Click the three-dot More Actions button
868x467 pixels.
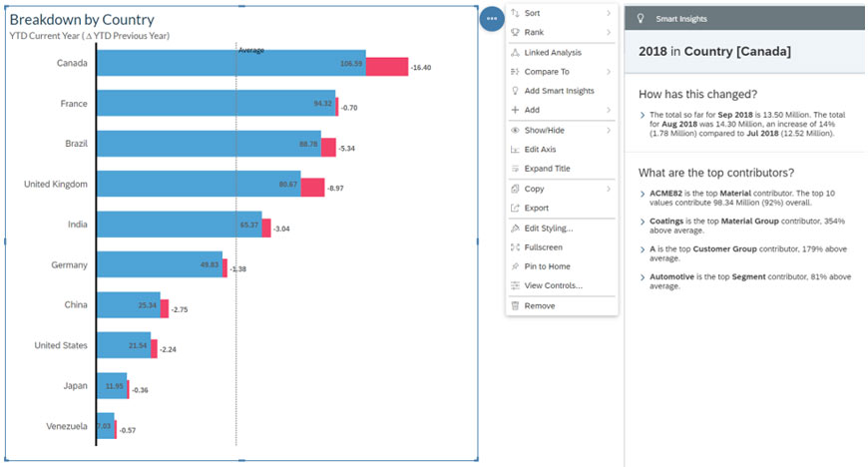(x=492, y=19)
